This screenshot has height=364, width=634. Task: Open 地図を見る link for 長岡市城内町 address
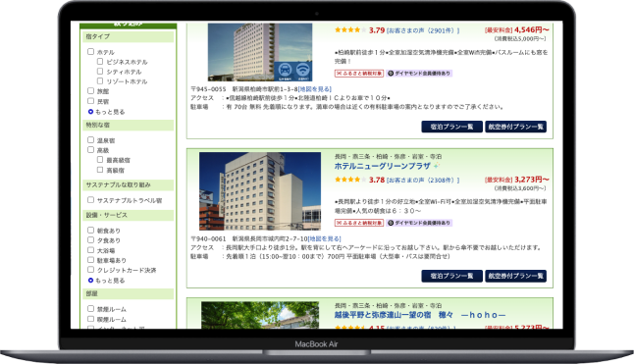[x=324, y=238]
